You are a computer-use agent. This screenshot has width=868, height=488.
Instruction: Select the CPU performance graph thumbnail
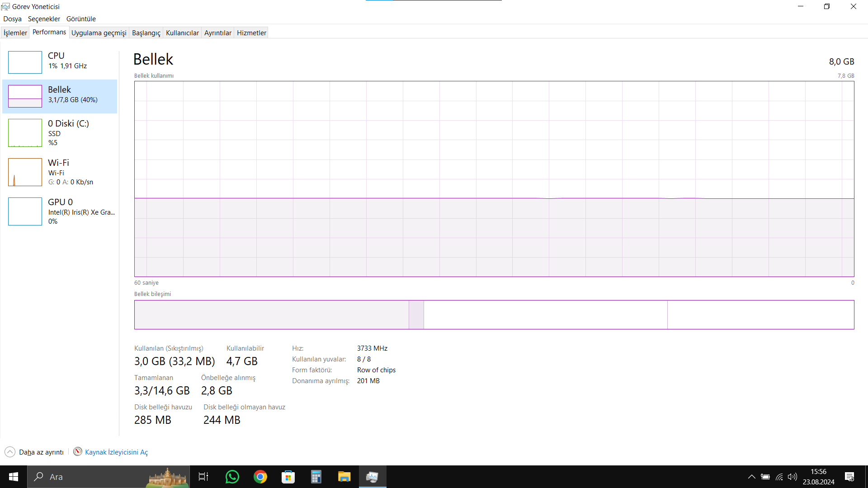coord(25,62)
